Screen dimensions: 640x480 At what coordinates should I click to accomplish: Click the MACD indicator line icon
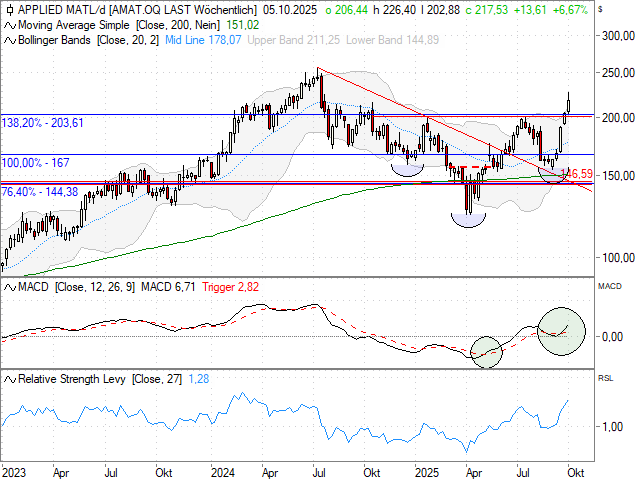pos(9,287)
